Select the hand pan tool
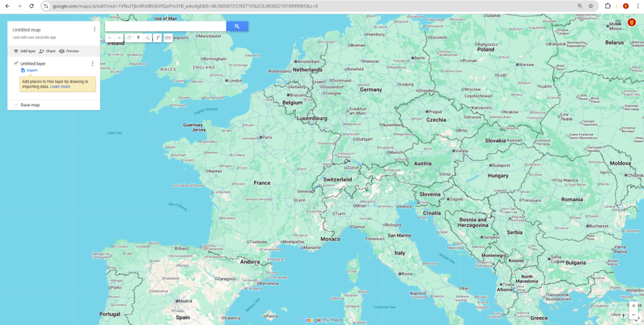 (x=129, y=38)
